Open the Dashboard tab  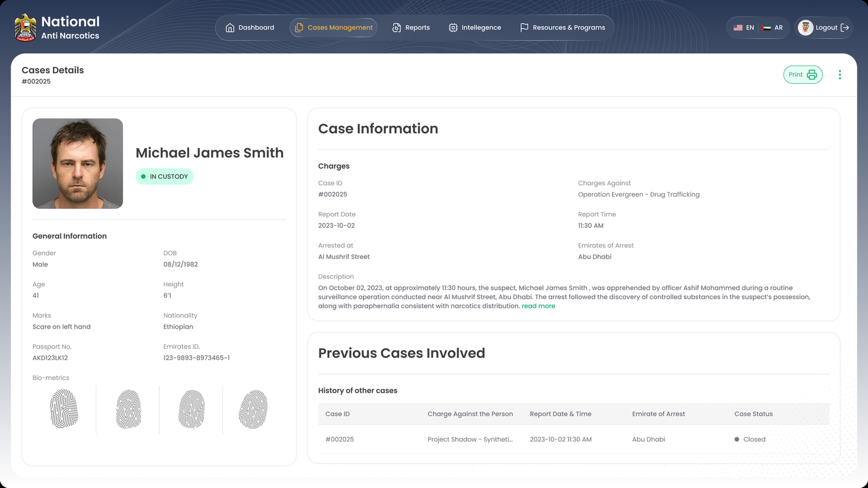(x=250, y=28)
